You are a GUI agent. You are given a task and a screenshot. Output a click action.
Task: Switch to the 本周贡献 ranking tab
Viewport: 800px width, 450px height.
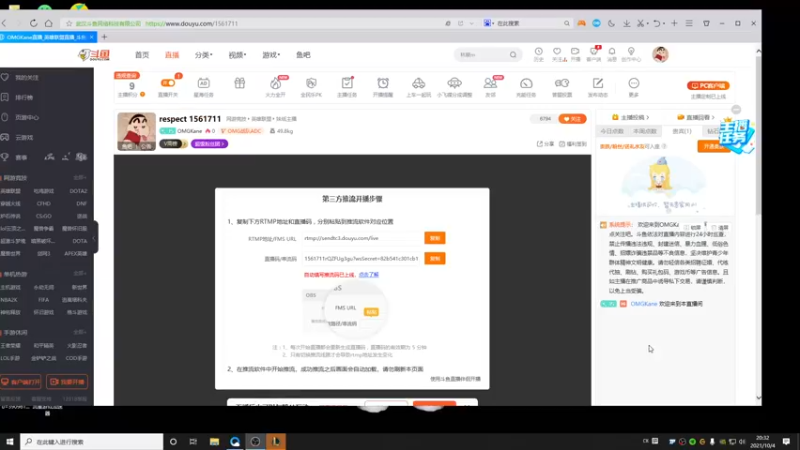click(645, 131)
